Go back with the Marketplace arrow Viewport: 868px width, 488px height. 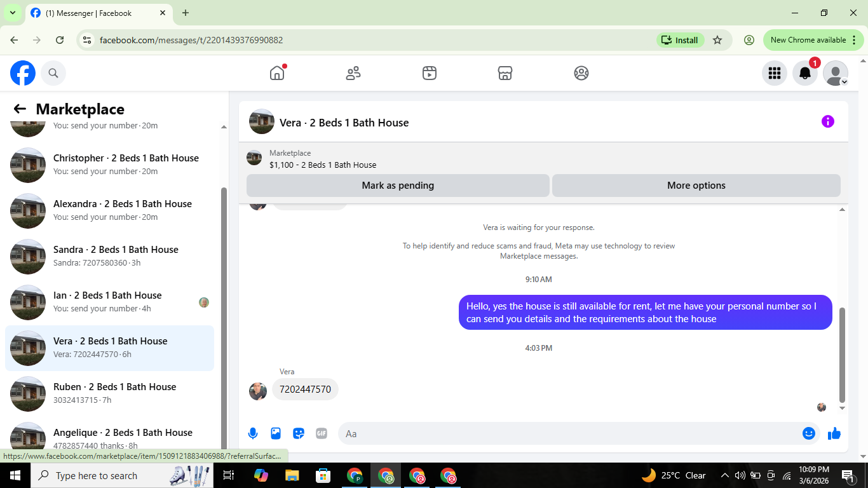[20, 109]
